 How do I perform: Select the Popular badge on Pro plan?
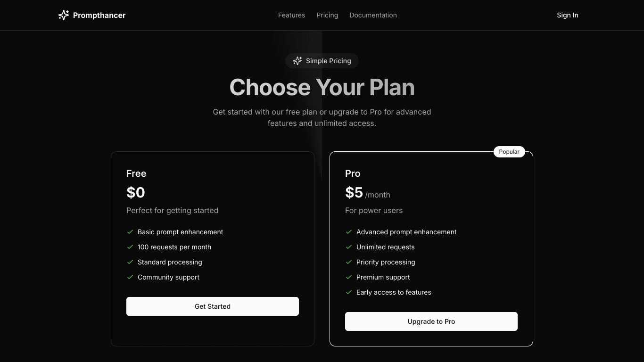(x=509, y=152)
